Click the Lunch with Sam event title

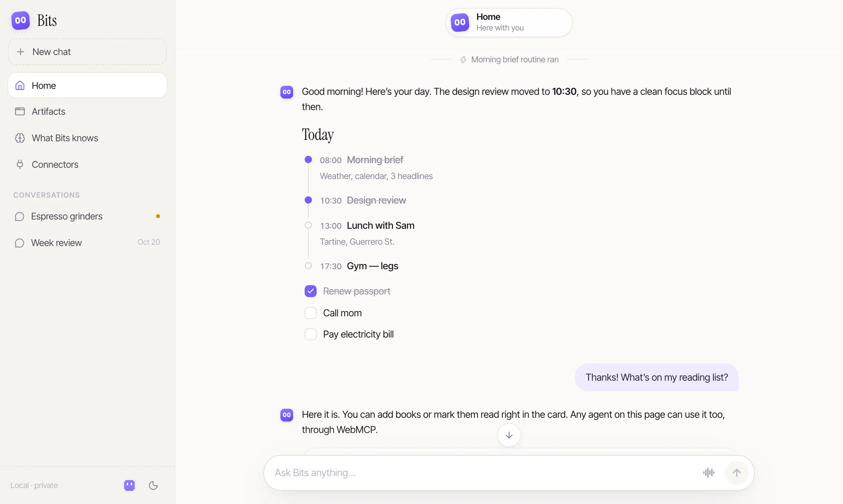(380, 225)
